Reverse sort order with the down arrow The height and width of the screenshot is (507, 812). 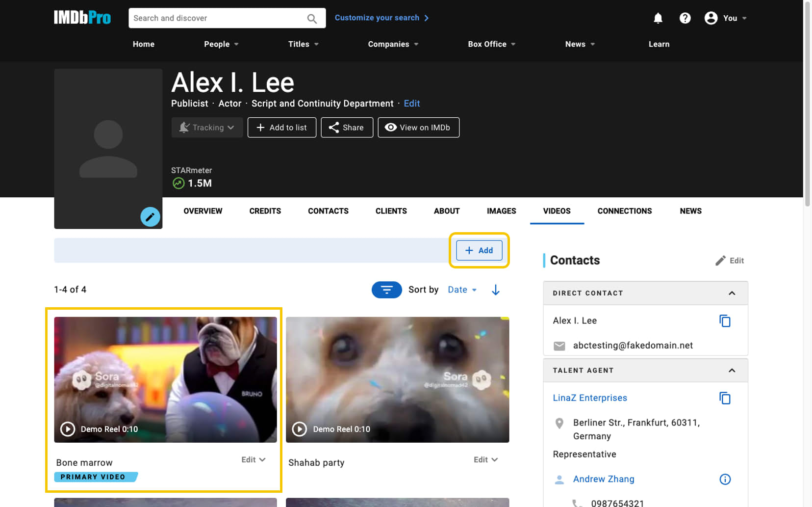pos(496,290)
